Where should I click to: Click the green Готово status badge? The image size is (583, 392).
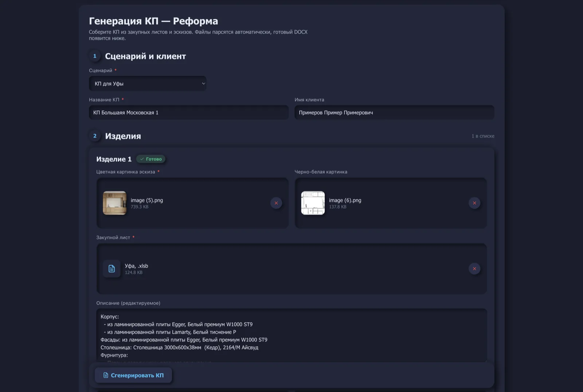pyautogui.click(x=151, y=159)
